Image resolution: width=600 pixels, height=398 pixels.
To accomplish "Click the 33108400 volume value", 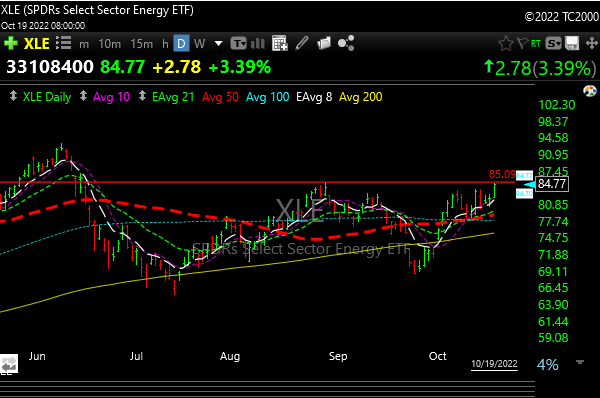I will pyautogui.click(x=50, y=67).
